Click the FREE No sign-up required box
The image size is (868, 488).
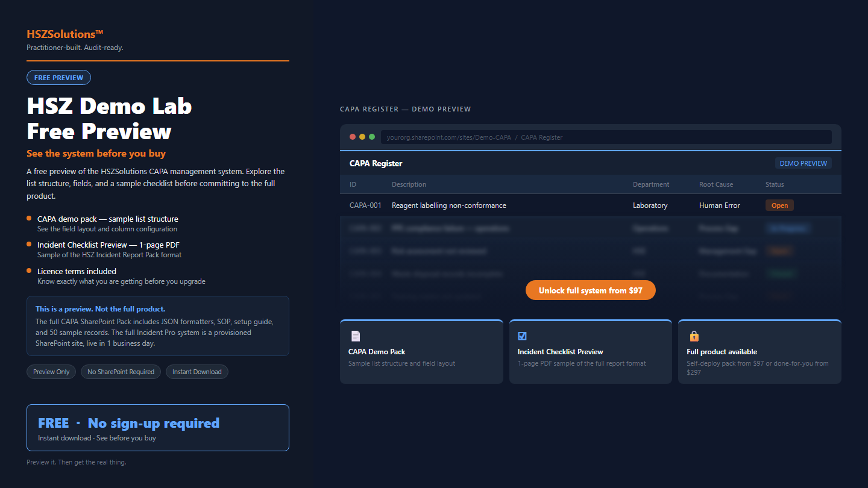click(158, 428)
